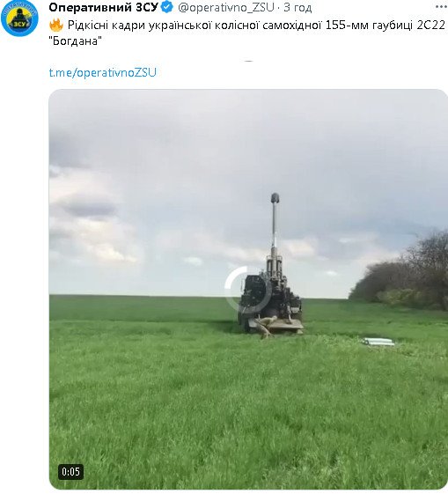Open the Оперативний ЗСУ display name
The image size is (448, 494).
[103, 7]
